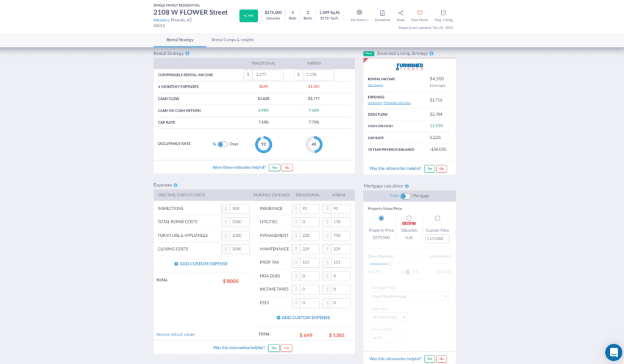Select the Rental Strategy tab
624x364 pixels.
click(180, 38)
